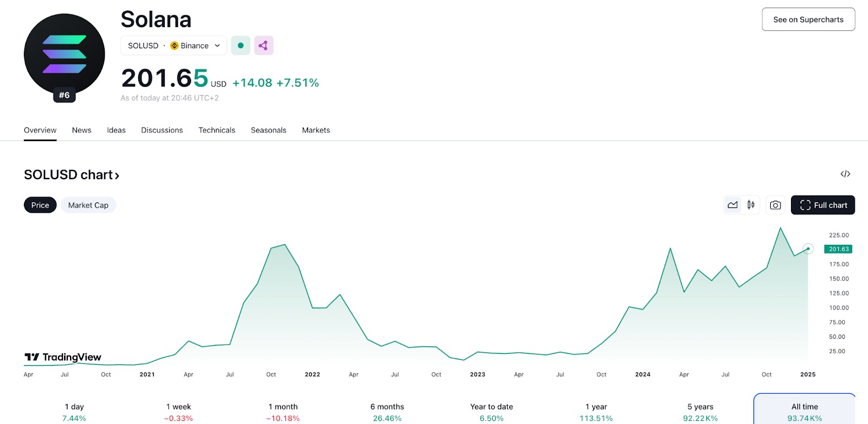Switch to candlestick chart style icon

click(x=751, y=205)
